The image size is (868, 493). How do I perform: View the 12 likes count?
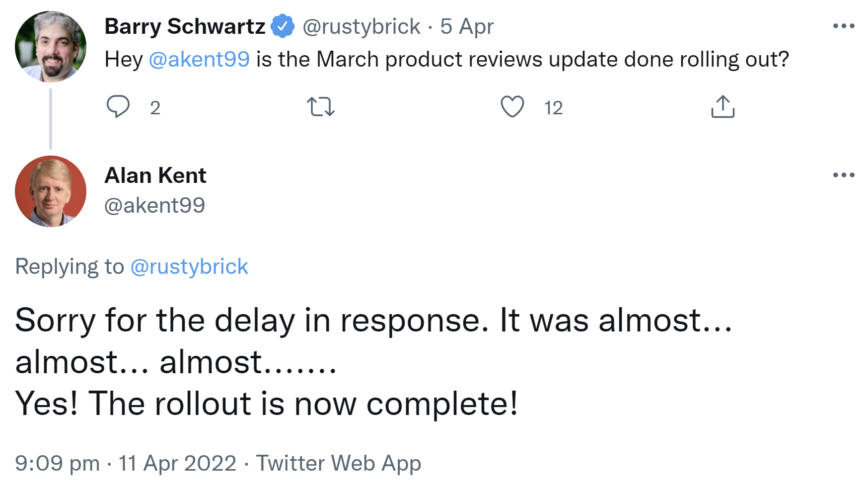click(x=553, y=108)
